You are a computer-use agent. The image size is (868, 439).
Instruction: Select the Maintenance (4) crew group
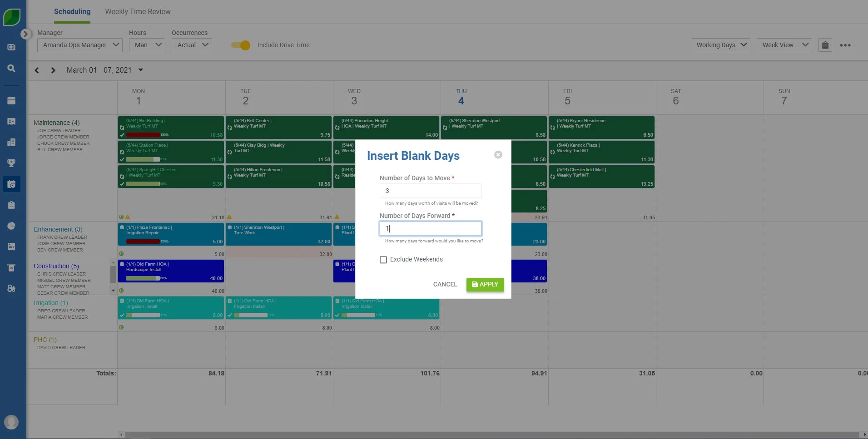pyautogui.click(x=56, y=123)
